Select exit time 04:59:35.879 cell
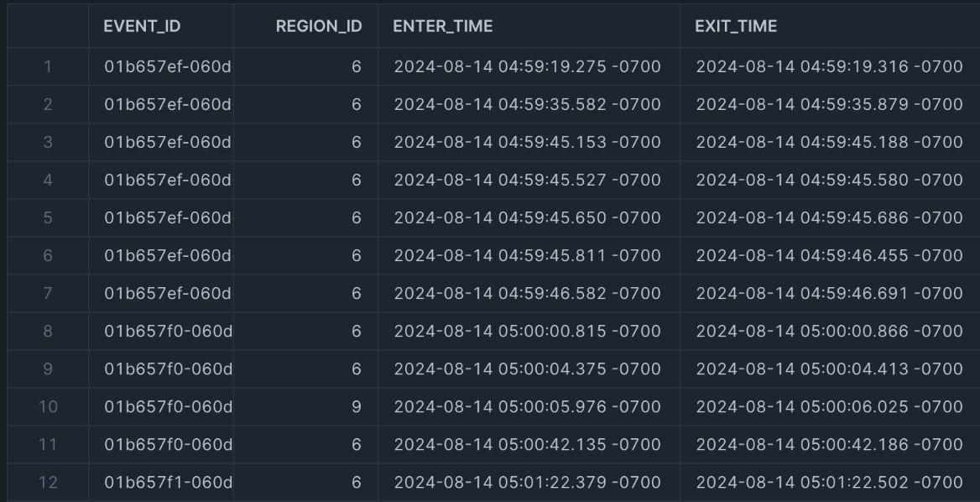The image size is (980, 502). 829,104
